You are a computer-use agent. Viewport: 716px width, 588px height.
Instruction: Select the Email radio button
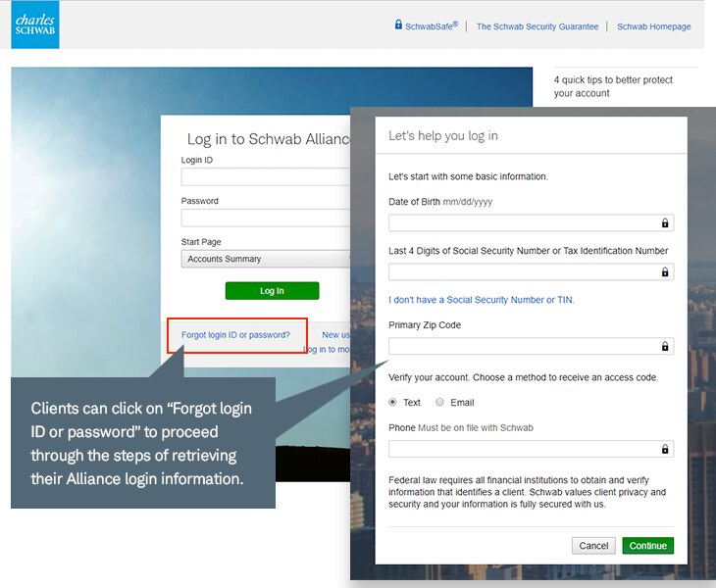pyautogui.click(x=439, y=402)
